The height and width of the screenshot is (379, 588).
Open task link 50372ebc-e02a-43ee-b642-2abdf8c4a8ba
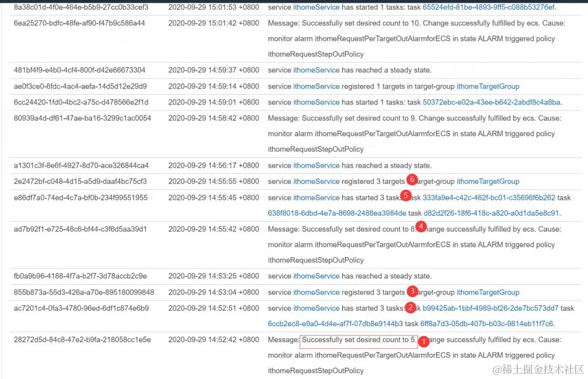[492, 102]
